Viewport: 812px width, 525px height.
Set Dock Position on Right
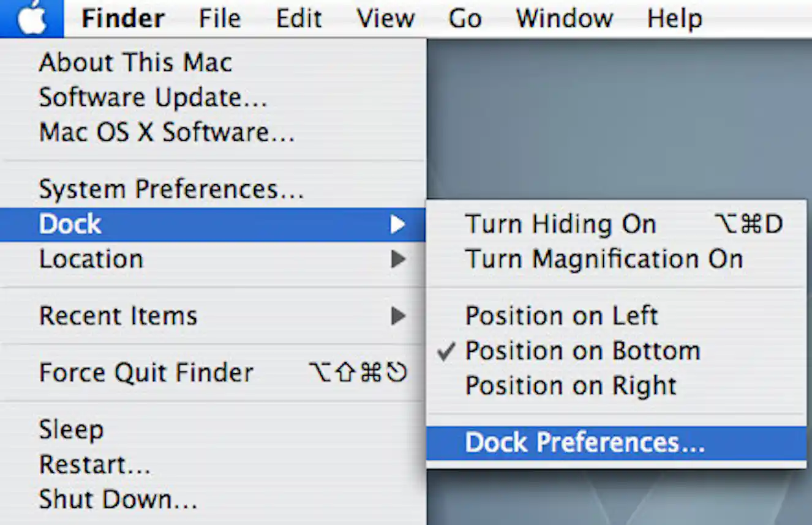pos(571,385)
